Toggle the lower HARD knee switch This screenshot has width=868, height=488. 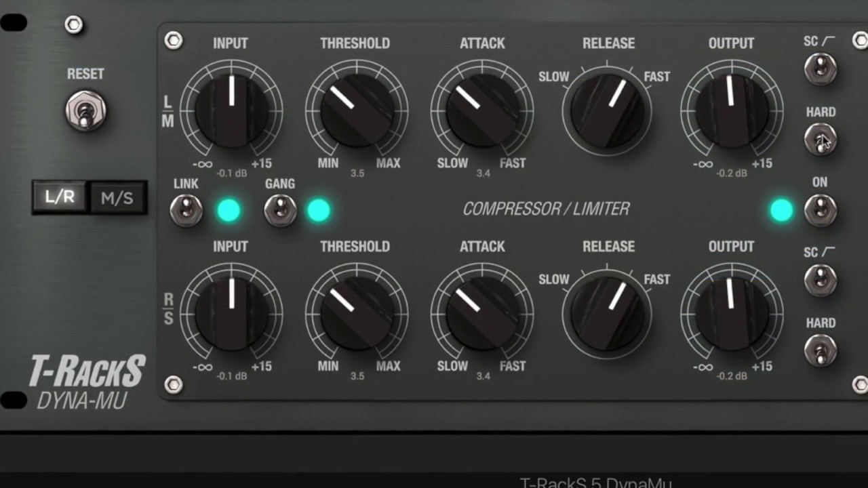tap(821, 350)
